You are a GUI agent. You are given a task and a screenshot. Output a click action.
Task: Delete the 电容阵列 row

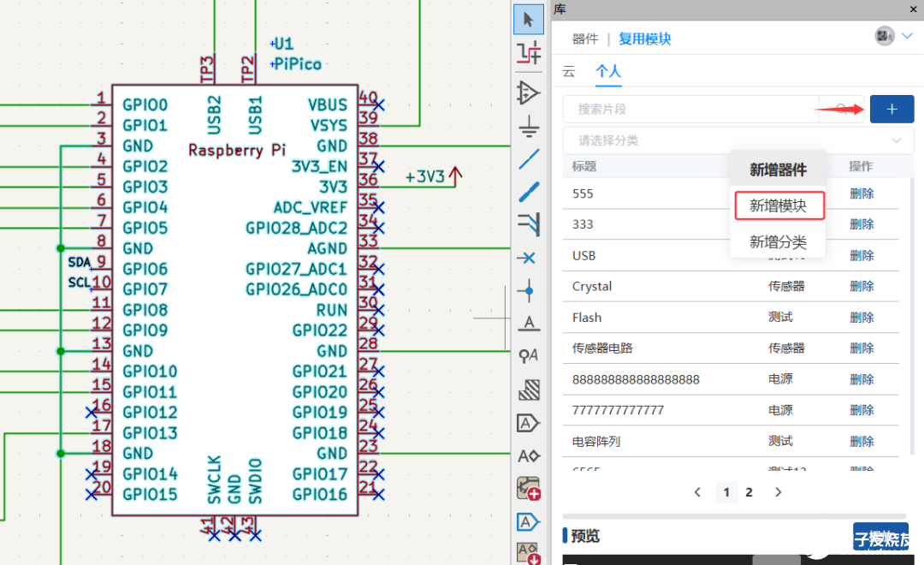(862, 442)
